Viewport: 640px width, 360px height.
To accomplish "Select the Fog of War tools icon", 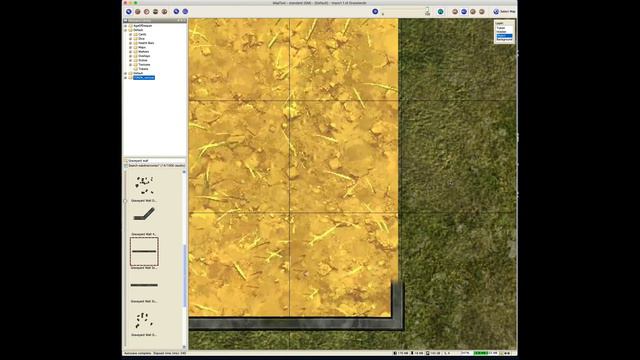I will coord(156,11).
